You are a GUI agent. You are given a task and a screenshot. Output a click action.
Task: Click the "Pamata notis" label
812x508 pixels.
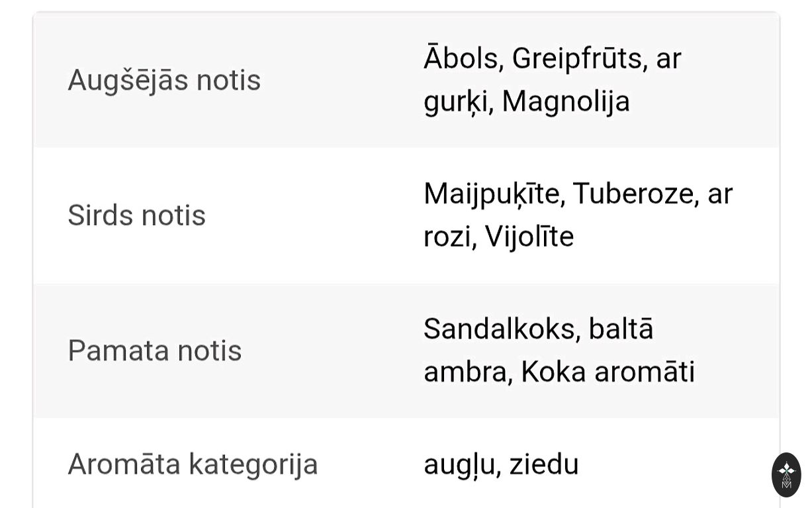(154, 351)
